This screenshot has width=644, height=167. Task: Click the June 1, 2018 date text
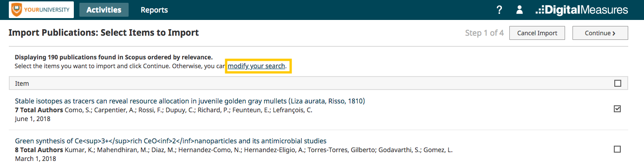coord(33,119)
